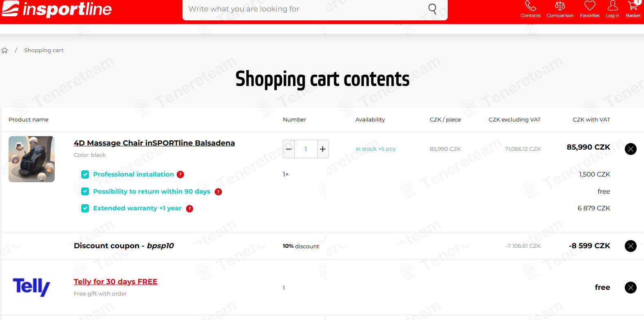Remove Telly free gift from cart
The width and height of the screenshot is (644, 320).
631,287
